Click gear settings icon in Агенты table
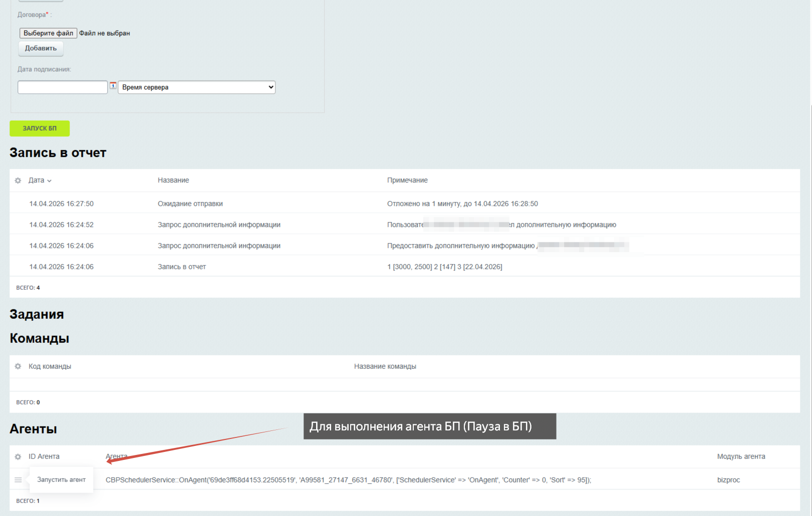Screen dimensions: 812x516 pyautogui.click(x=18, y=457)
